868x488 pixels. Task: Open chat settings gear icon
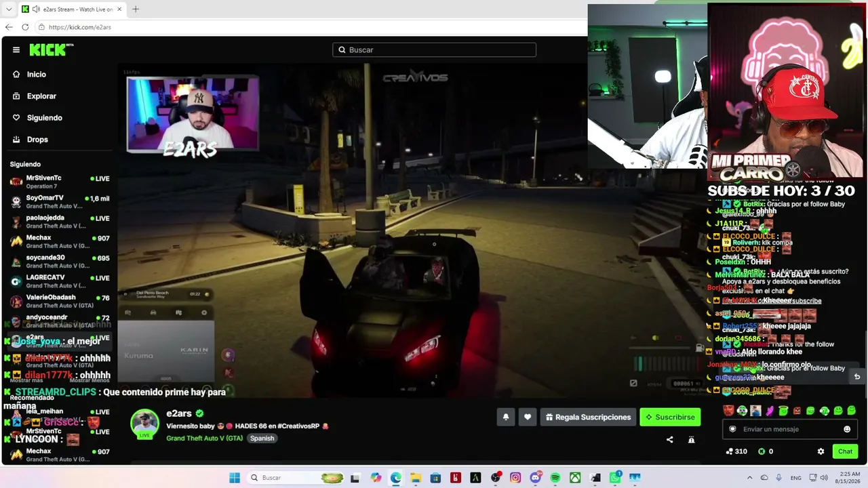[821, 451]
